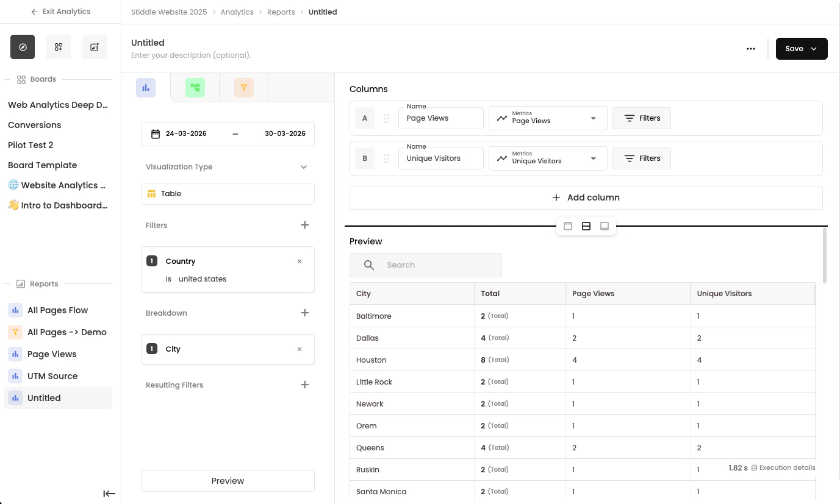Click the compass explore icon in sidebar
Viewport: 840px width, 504px height.
(23, 47)
